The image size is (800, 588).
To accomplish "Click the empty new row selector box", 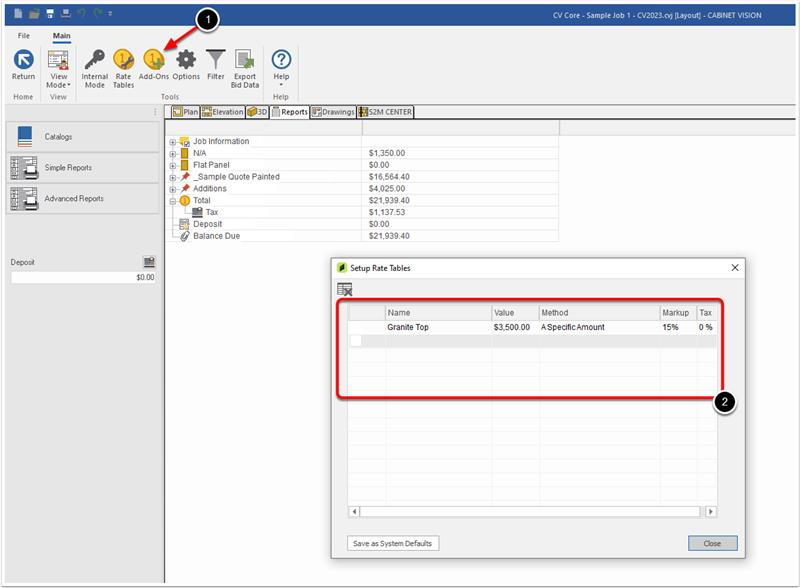I will [x=356, y=340].
